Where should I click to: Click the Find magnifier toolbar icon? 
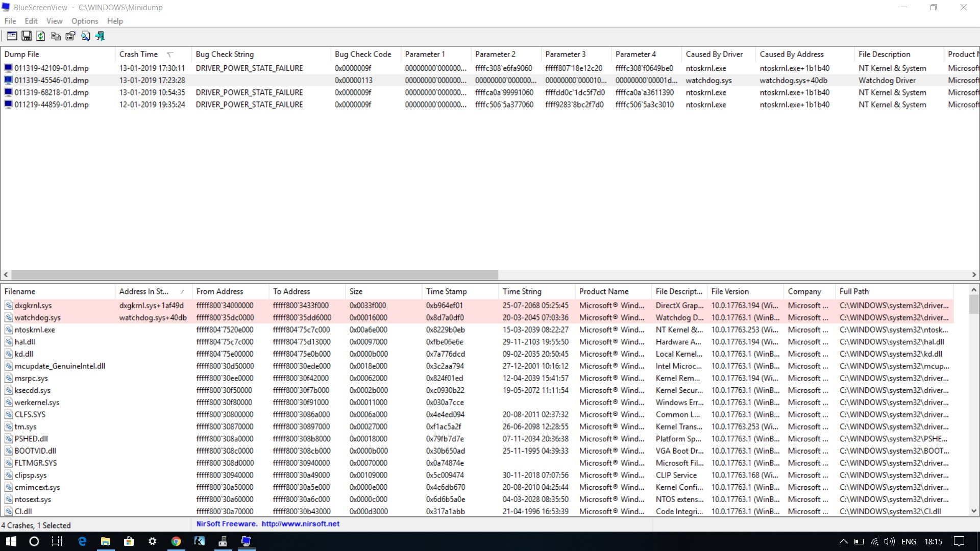[x=85, y=36]
